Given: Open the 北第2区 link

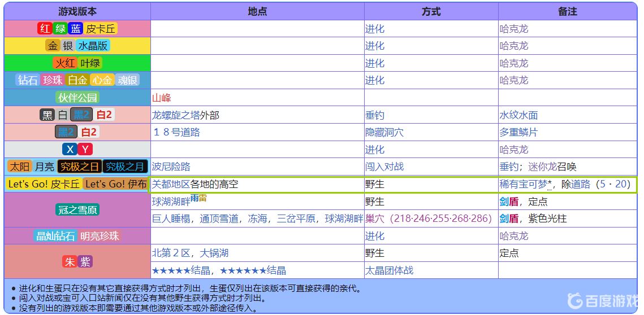Looking at the screenshot, I should point(171,253).
